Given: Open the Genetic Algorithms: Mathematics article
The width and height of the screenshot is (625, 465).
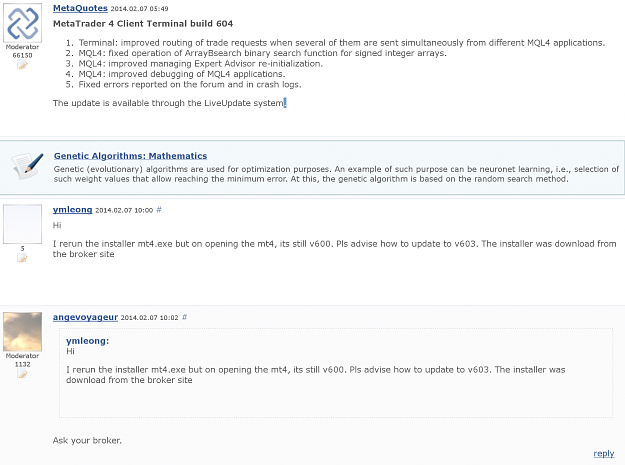Looking at the screenshot, I should [x=130, y=156].
